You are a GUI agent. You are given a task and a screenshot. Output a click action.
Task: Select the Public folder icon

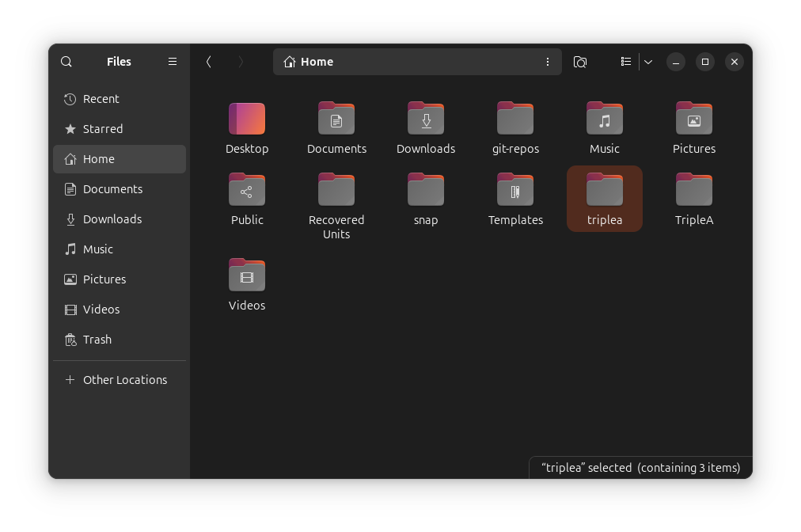247,189
